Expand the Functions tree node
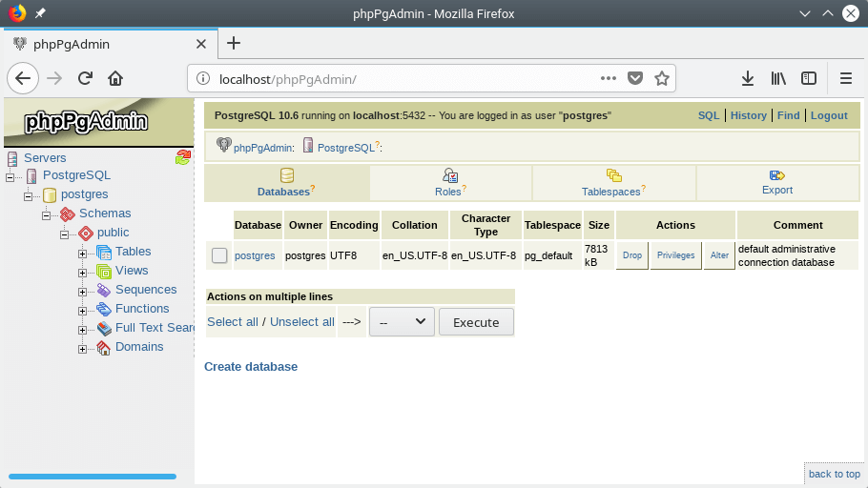This screenshot has height=488, width=868. (83, 310)
